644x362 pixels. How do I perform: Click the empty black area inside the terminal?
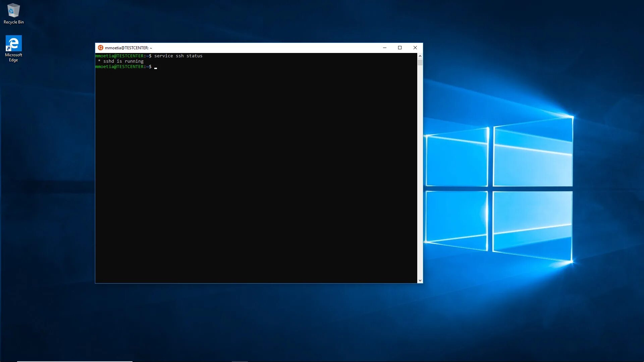255,174
